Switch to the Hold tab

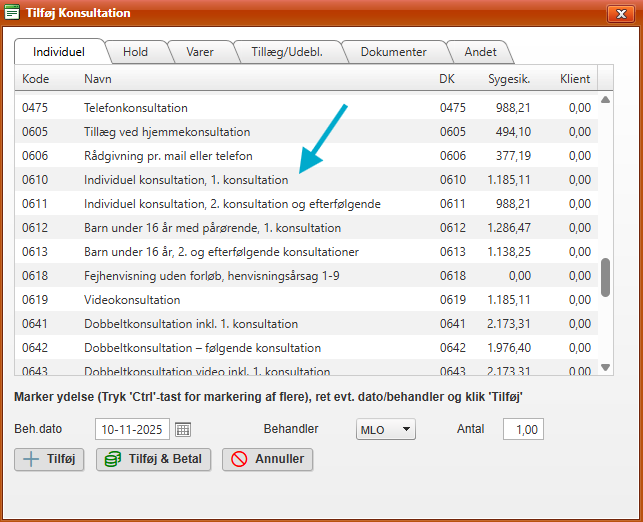[x=134, y=52]
